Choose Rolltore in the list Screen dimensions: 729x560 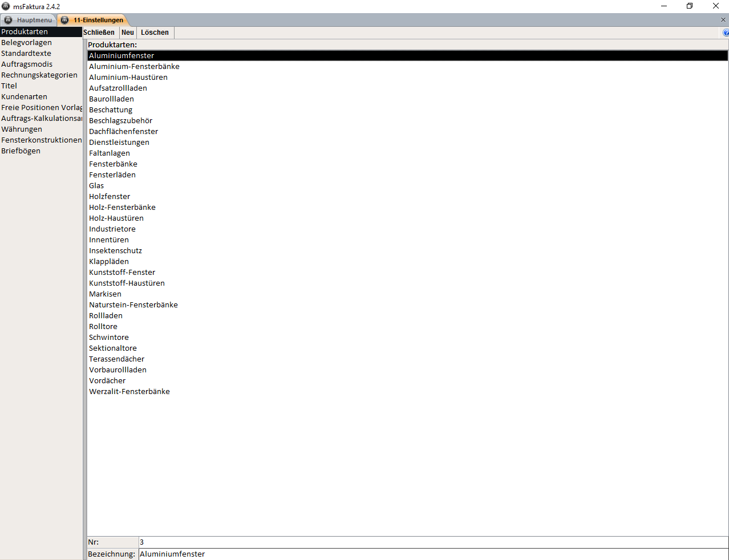coord(408,327)
